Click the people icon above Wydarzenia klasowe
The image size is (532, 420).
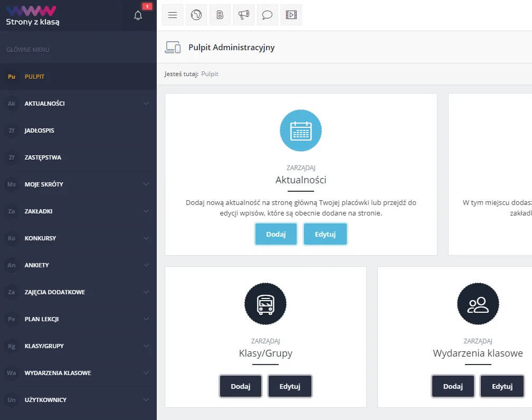478,304
